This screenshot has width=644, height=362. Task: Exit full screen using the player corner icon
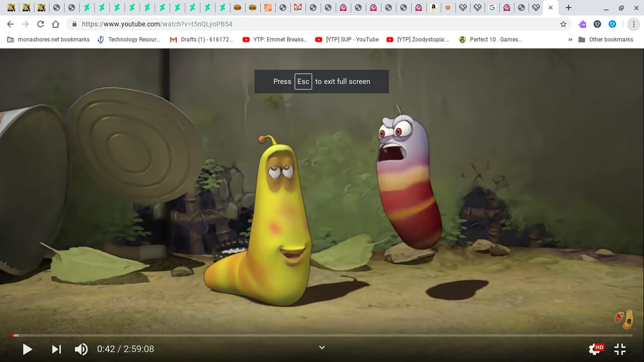[620, 349]
